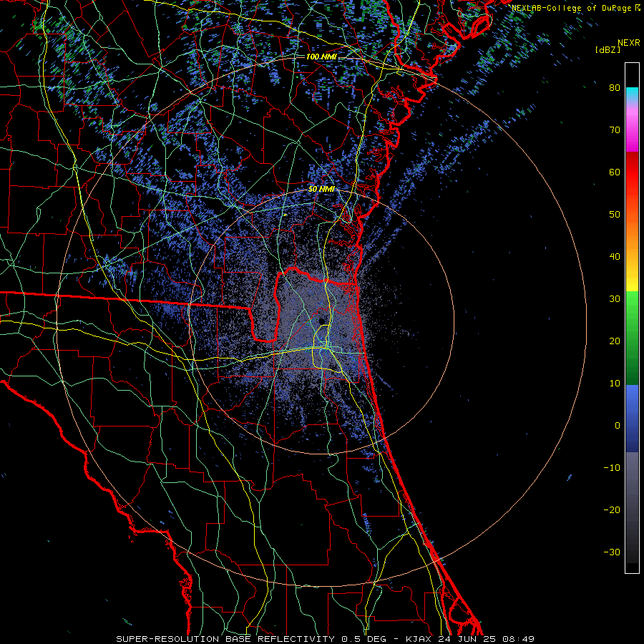Click the 100 NMI range ring label
Image resolution: width=644 pixels, height=644 pixels.
coord(321,57)
